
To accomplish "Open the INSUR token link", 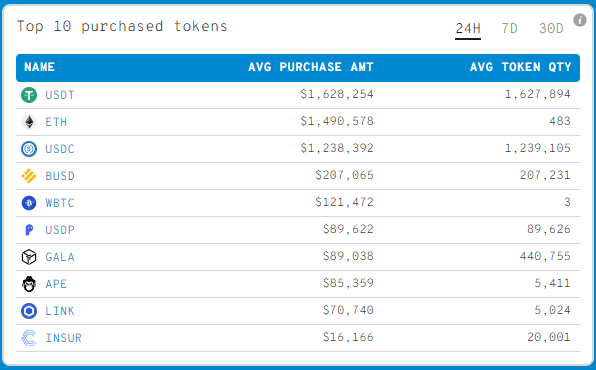I will point(63,338).
